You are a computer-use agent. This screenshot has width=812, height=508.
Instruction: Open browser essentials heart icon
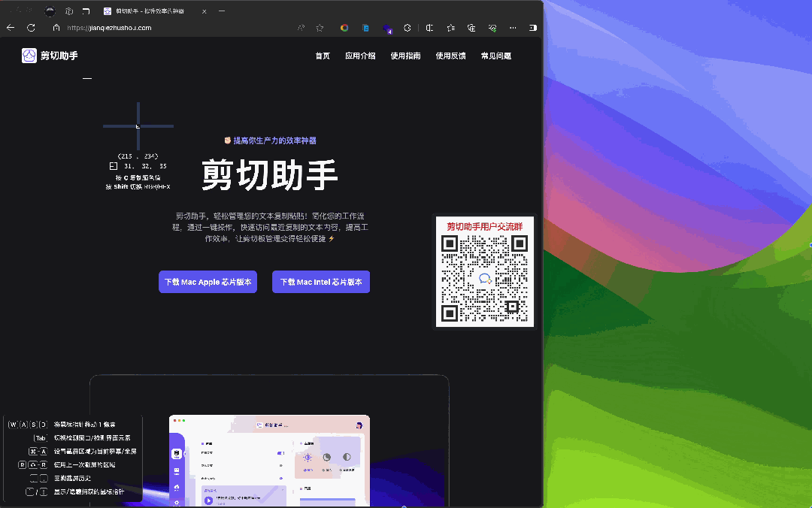pyautogui.click(x=492, y=28)
